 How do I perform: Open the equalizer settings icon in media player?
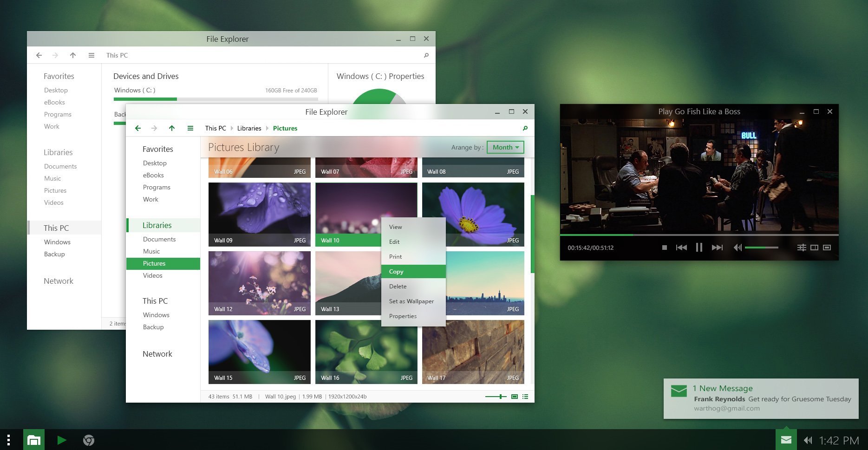pos(802,248)
